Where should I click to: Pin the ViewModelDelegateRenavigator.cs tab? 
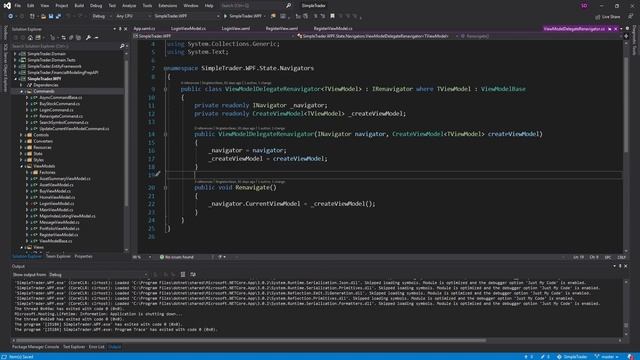[610, 29]
